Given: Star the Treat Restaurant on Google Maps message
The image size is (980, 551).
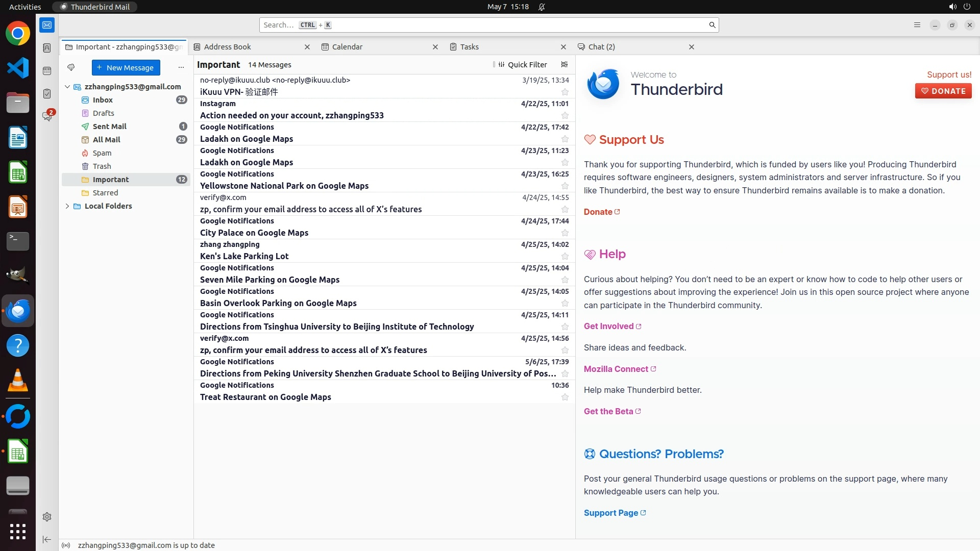Looking at the screenshot, I should pos(565,397).
